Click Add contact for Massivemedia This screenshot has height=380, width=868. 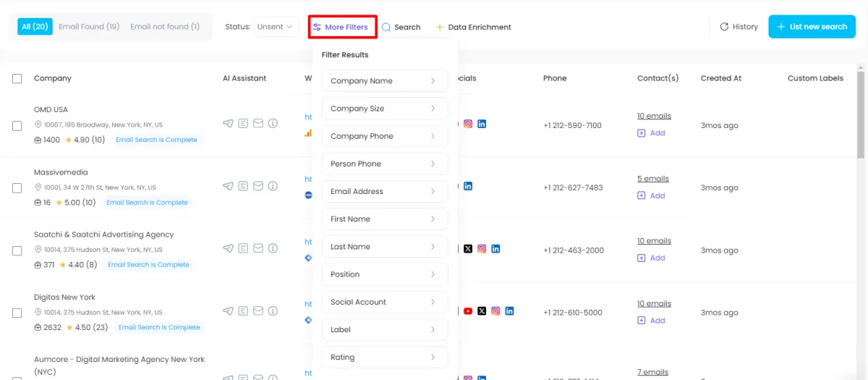(651, 195)
